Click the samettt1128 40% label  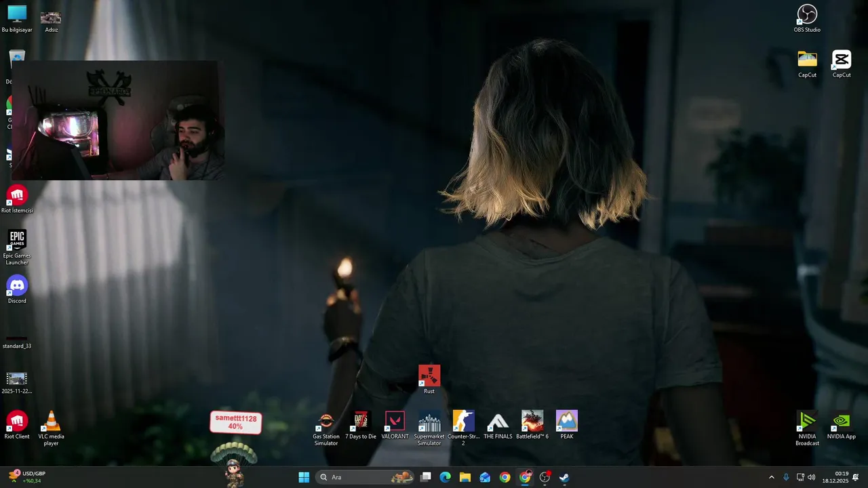(235, 422)
